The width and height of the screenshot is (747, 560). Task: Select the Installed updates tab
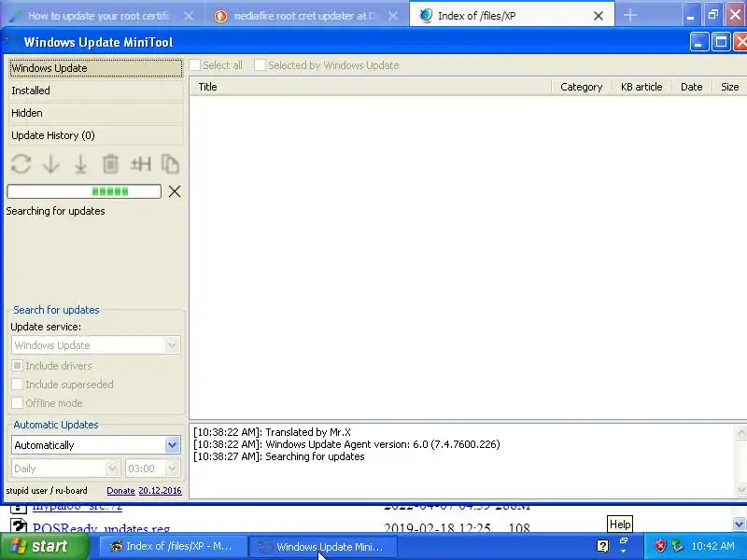[x=96, y=91]
